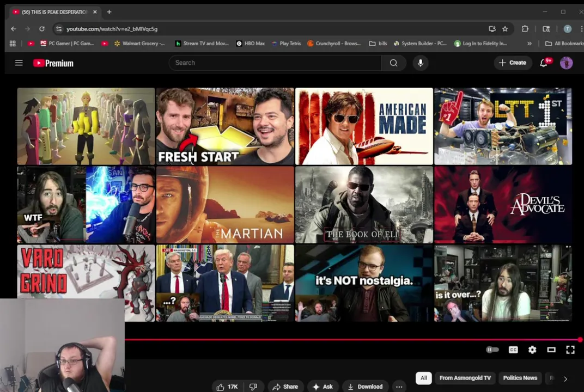
Task: Click the Ask button
Action: (323, 387)
